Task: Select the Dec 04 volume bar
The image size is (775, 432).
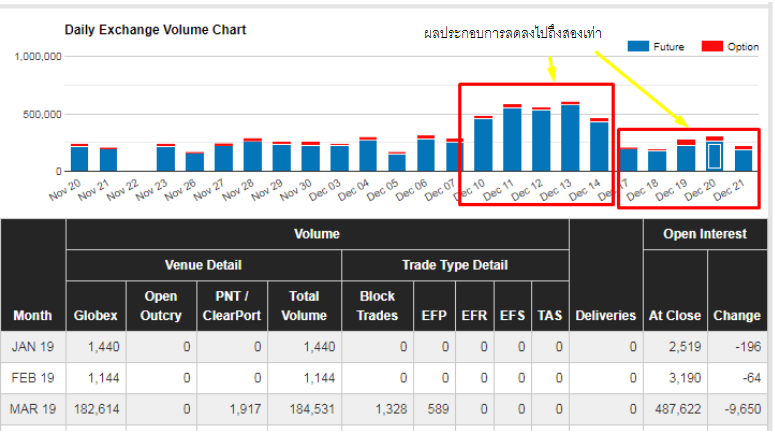Action: (368, 154)
